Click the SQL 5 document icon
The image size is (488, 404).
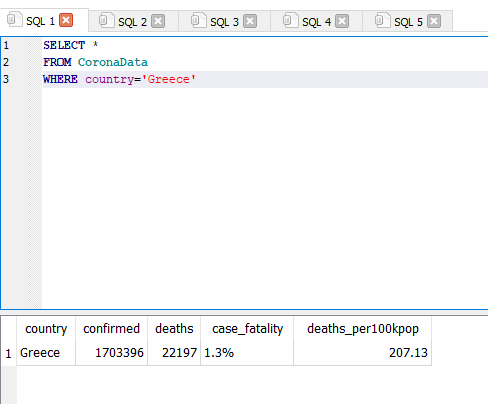click(x=382, y=21)
